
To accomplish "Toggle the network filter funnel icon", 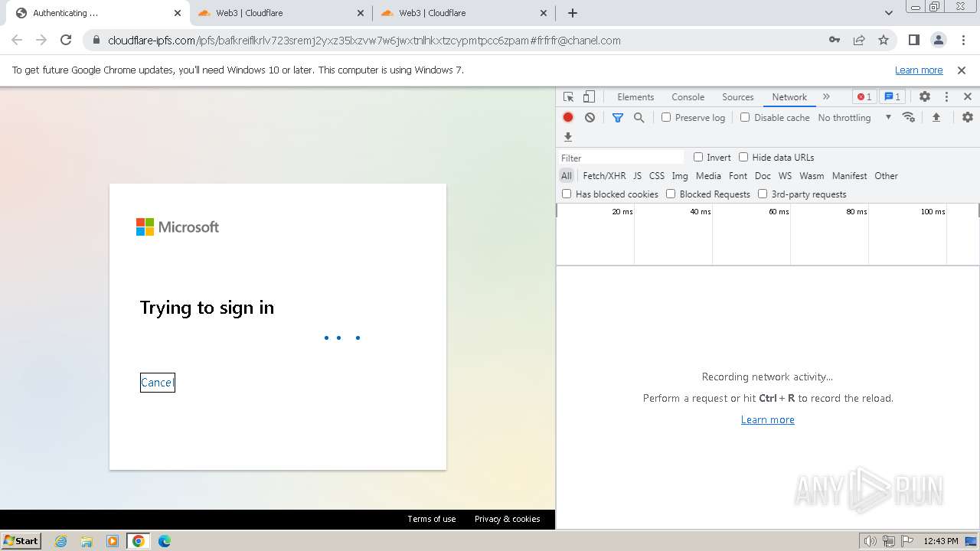I will [618, 118].
